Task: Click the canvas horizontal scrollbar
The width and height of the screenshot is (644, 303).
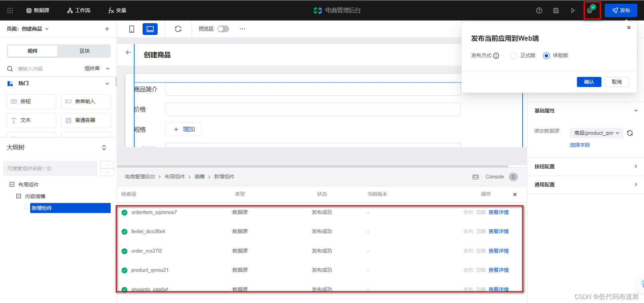Action: tap(313, 166)
